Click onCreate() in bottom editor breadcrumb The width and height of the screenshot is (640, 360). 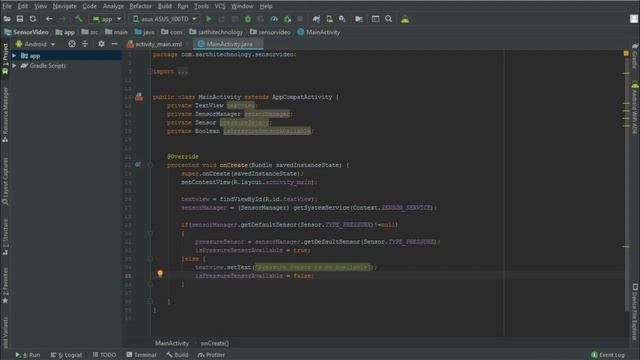pyautogui.click(x=214, y=343)
